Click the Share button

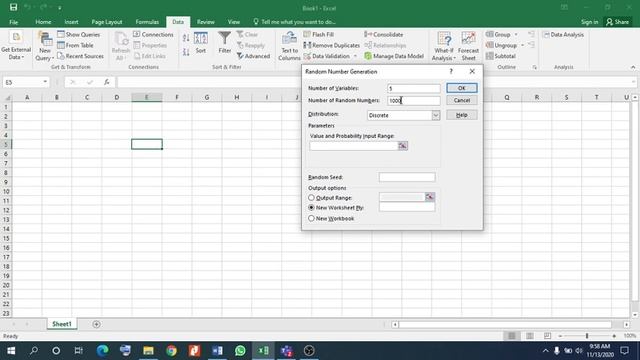click(618, 22)
